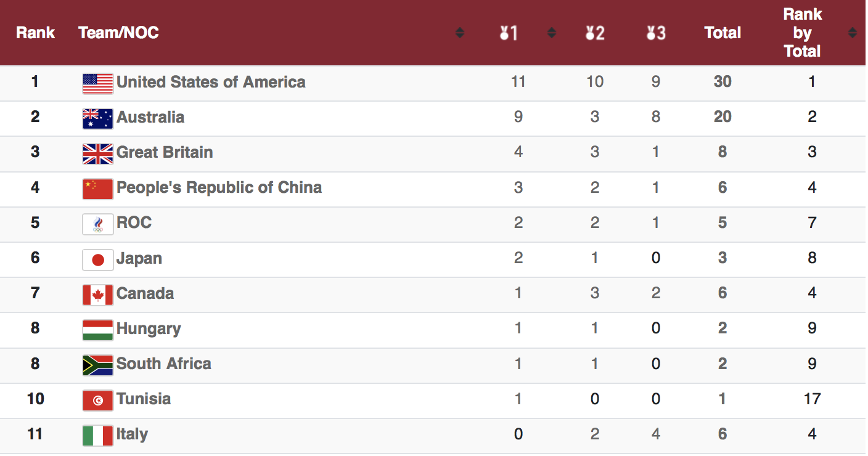Screen dimensions: 868x456
Task: Open the Italy team link
Action: coord(132,434)
